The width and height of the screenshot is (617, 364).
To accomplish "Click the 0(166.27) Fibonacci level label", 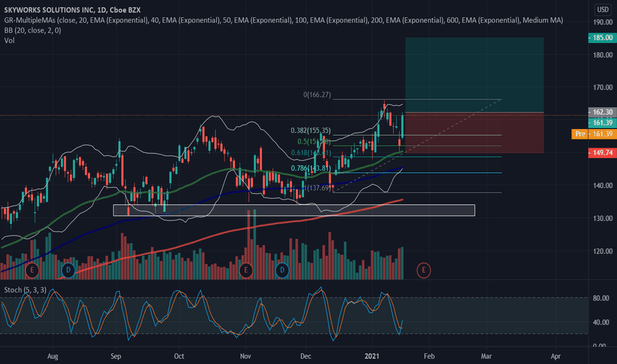I will [x=317, y=95].
